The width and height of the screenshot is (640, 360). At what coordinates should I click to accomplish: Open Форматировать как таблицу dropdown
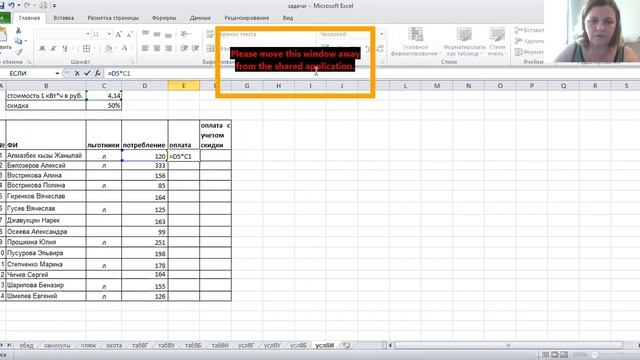coord(464,42)
